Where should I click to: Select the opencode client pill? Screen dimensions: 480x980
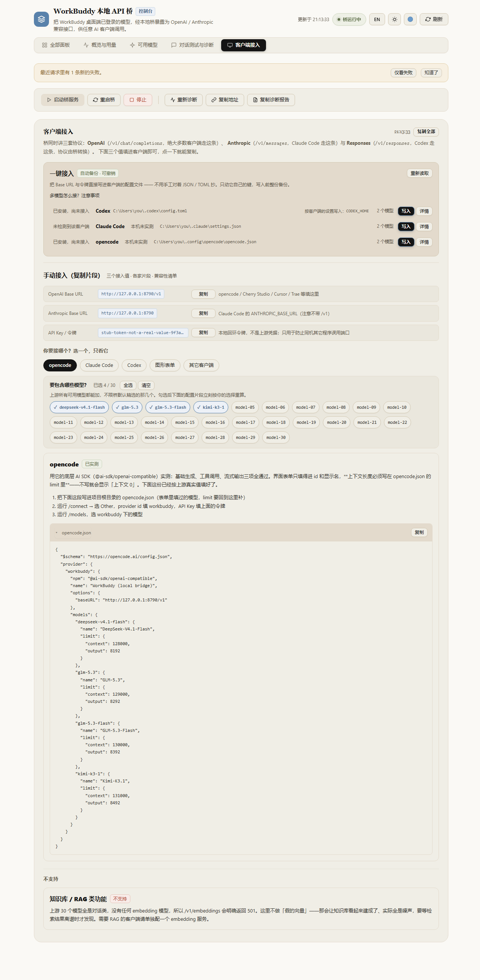click(x=60, y=366)
